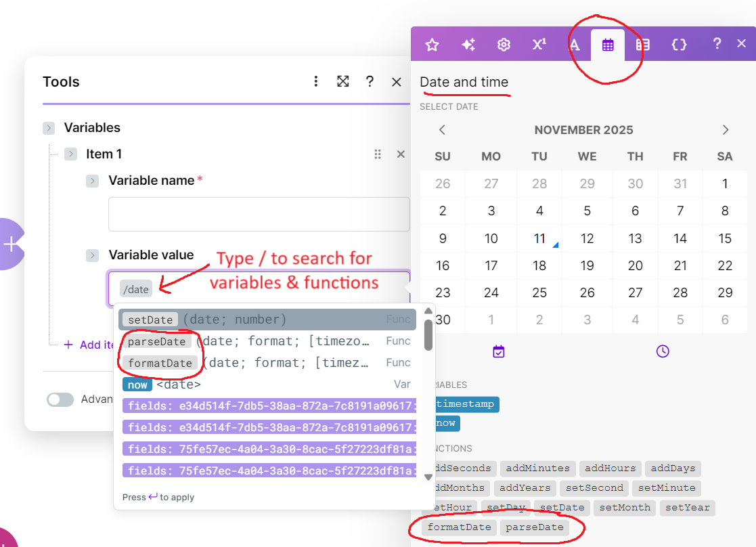The width and height of the screenshot is (756, 547).
Task: Open the general functions gear tab
Action: click(x=504, y=45)
